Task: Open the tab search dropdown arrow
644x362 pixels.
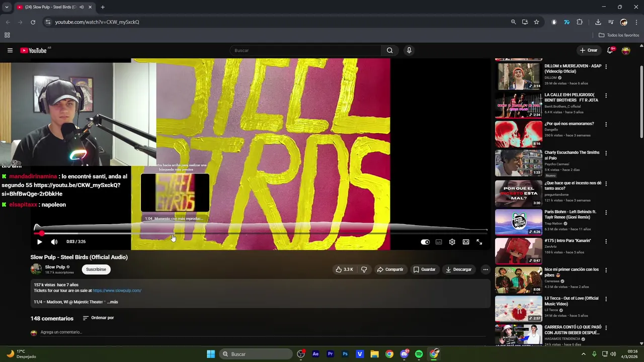Action: [7, 7]
